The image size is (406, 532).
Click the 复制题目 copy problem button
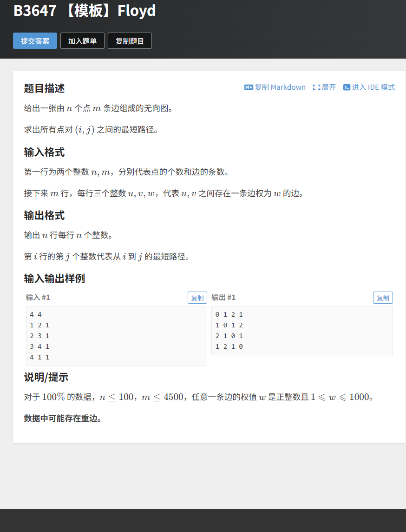click(x=130, y=40)
